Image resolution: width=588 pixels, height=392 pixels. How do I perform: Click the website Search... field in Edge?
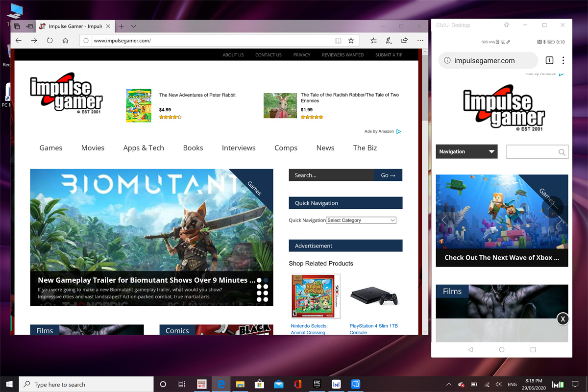coord(331,175)
